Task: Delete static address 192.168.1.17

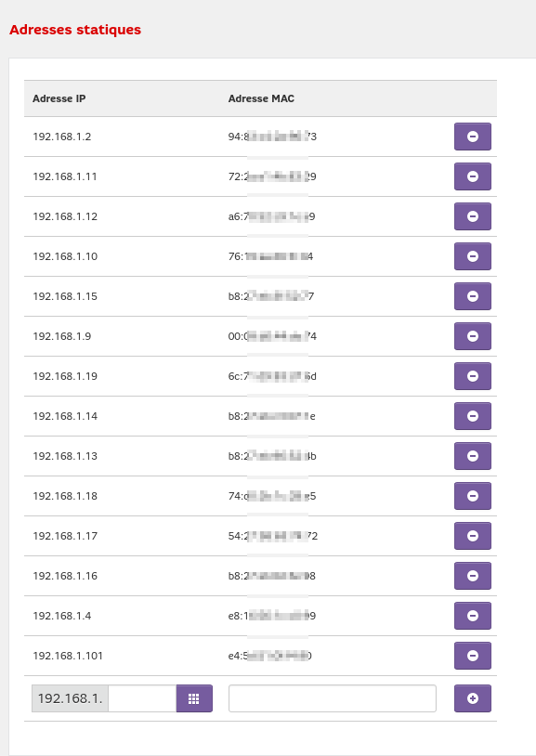Action: pyautogui.click(x=472, y=536)
